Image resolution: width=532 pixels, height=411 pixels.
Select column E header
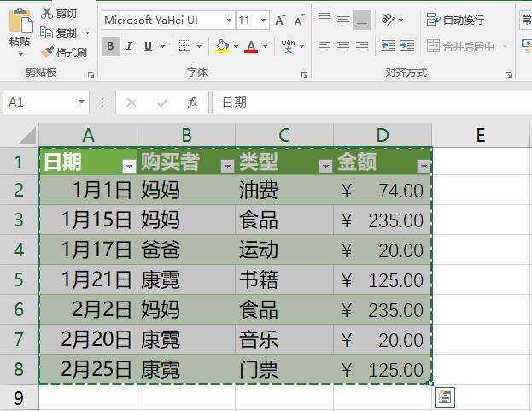[481, 135]
